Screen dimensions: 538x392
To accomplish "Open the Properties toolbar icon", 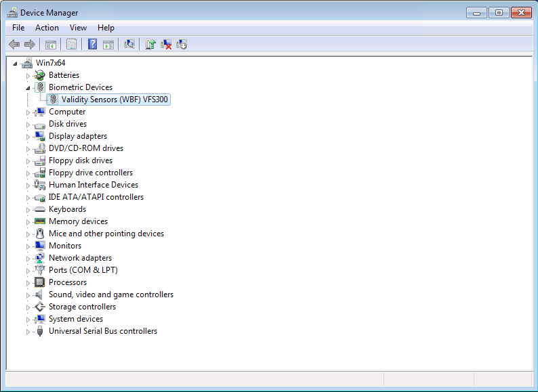I will 71,44.
